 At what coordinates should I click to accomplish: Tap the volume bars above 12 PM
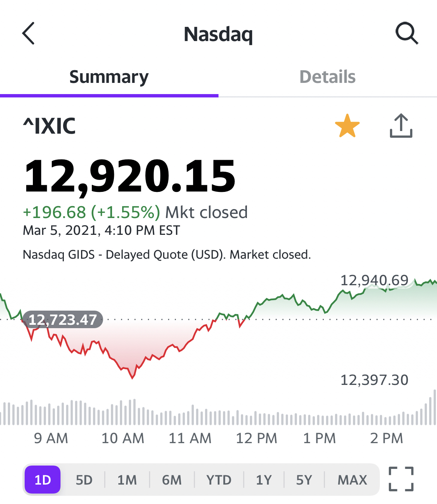(x=257, y=418)
